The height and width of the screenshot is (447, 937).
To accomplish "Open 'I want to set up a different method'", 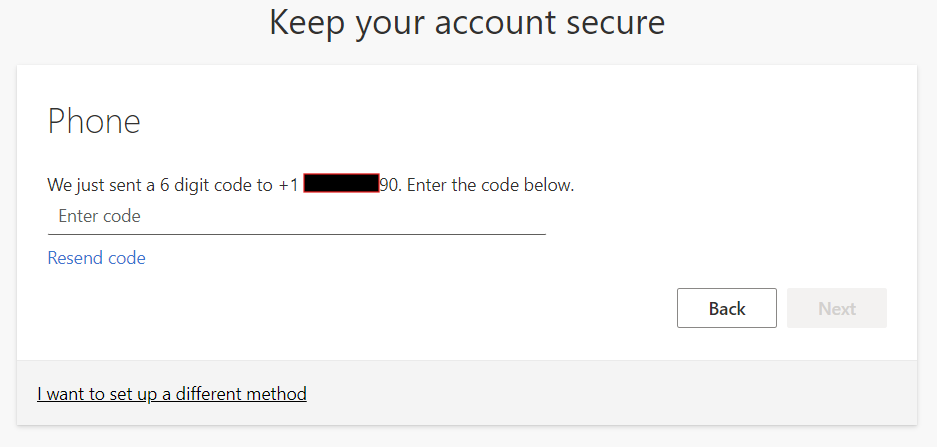I will [x=172, y=394].
